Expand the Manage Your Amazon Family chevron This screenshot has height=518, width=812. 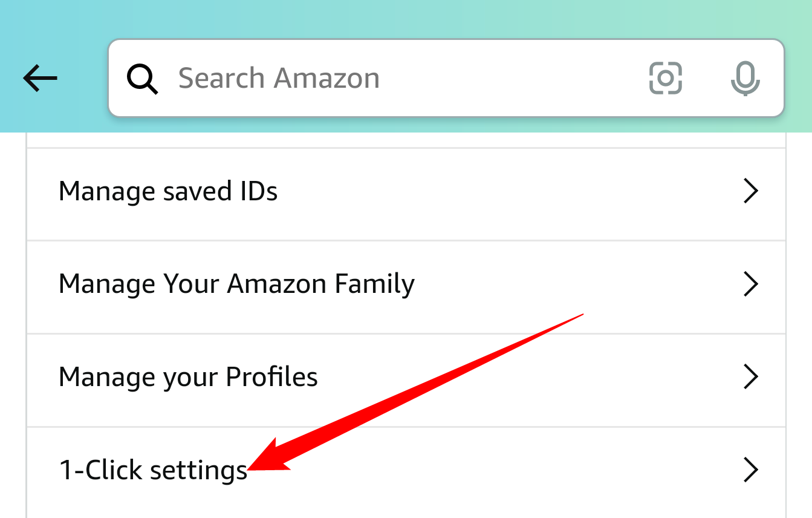click(750, 284)
